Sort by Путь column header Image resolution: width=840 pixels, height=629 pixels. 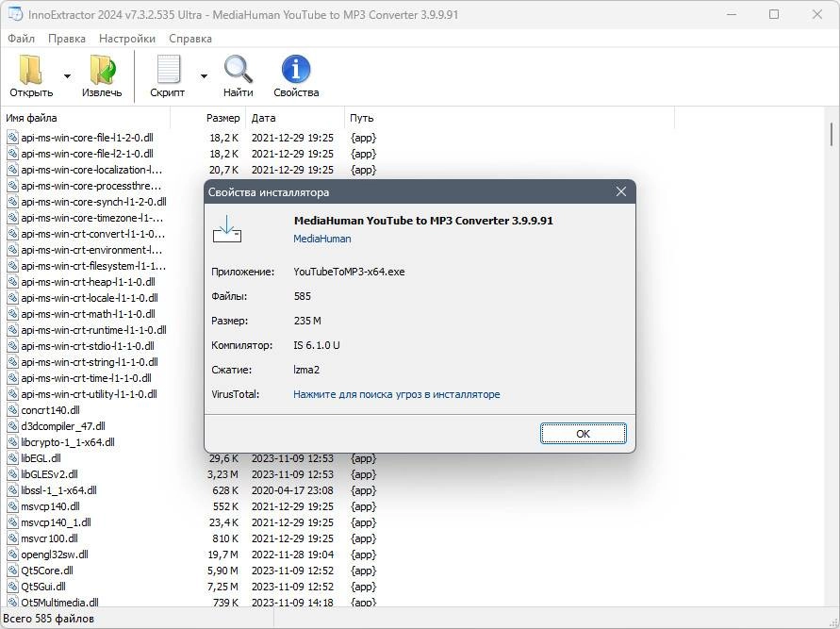[x=509, y=118]
